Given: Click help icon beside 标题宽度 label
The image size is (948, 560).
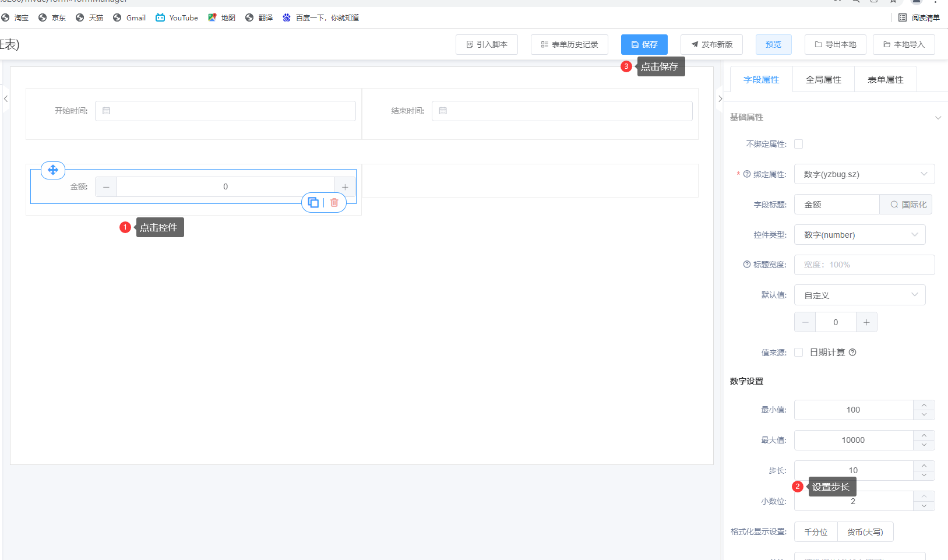Looking at the screenshot, I should click(x=747, y=265).
